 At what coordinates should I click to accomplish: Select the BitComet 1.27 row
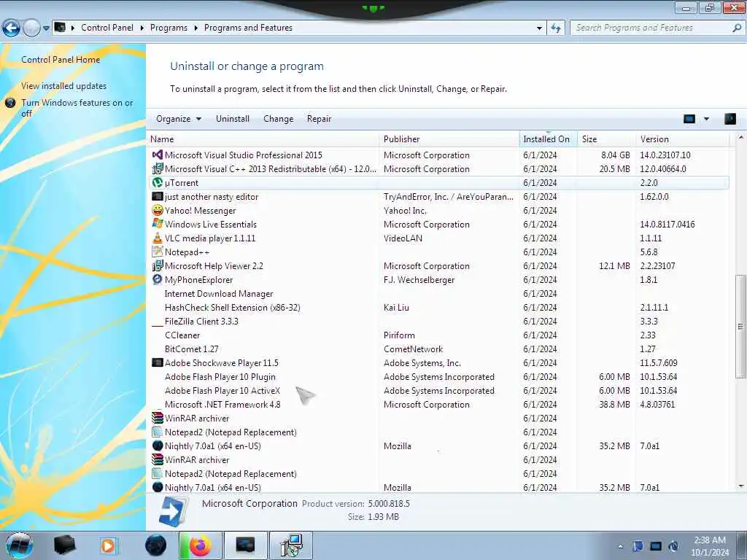coord(438,349)
